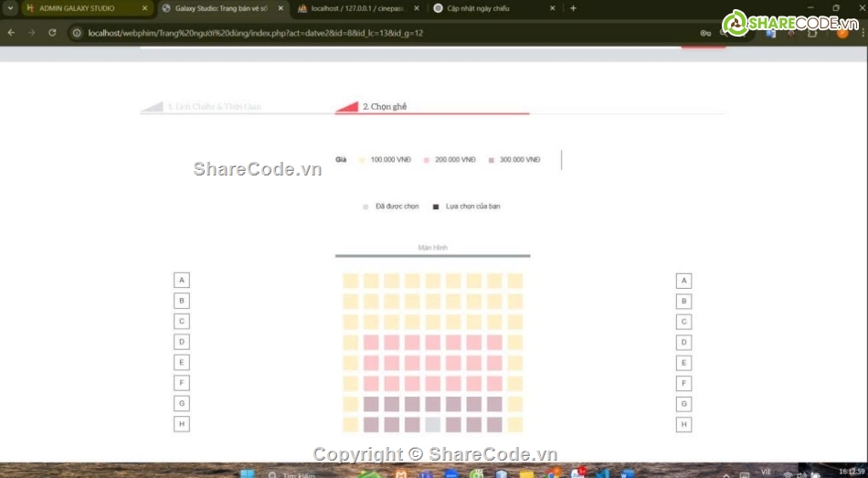Select the fifth seat in row E
The image size is (868, 478).
(x=433, y=363)
